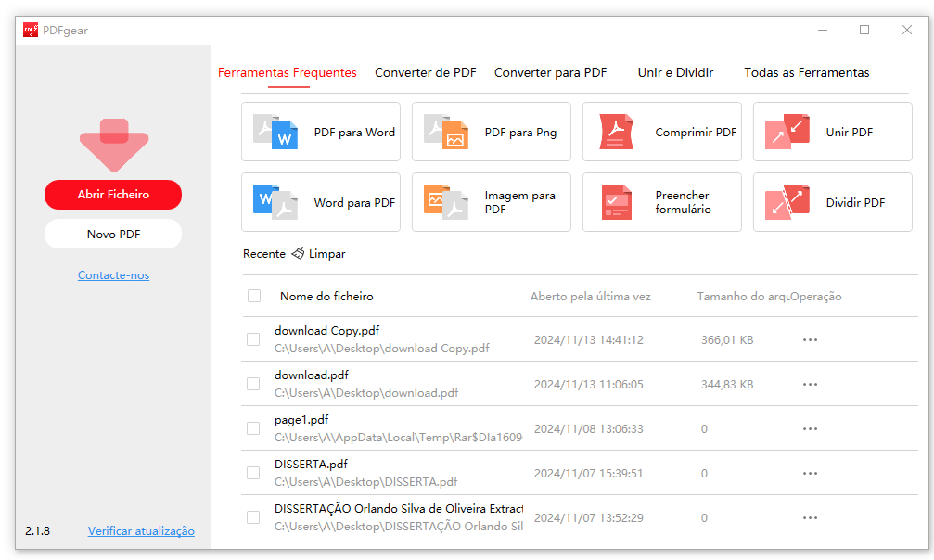Check the box for download.pdf
The height and width of the screenshot is (560, 934).
253,384
